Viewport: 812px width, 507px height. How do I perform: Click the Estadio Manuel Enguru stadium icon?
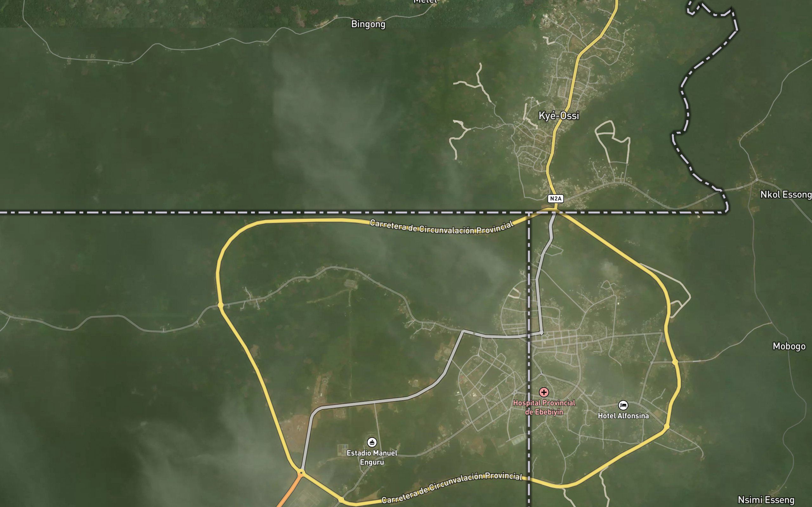372,442
